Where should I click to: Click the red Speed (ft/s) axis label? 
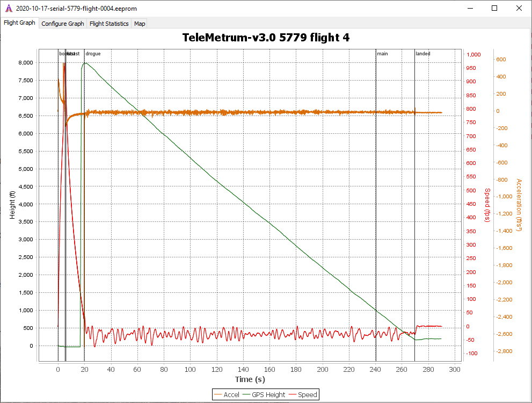click(487, 205)
